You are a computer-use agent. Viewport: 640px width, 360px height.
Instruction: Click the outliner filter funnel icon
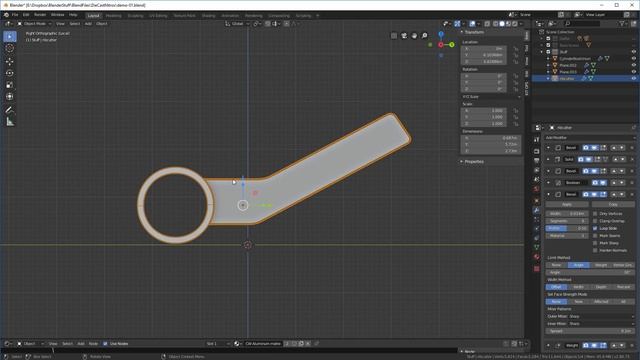(x=622, y=24)
